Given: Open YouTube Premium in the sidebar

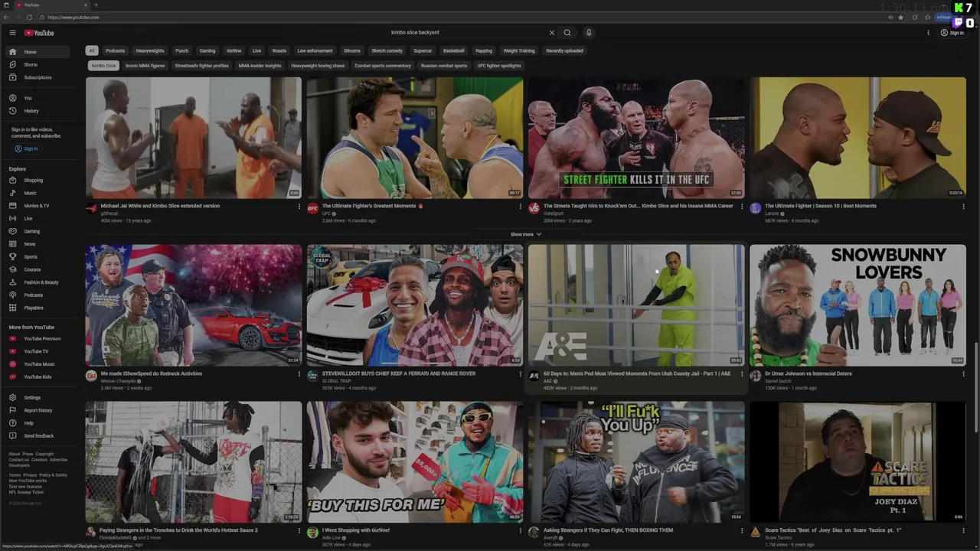Looking at the screenshot, I should click(39, 338).
